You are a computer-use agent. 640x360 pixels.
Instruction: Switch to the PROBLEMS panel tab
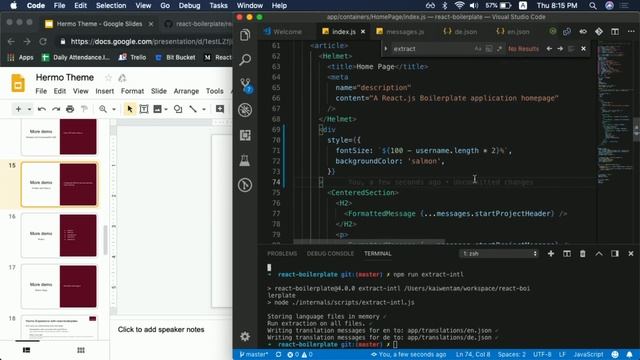point(282,253)
